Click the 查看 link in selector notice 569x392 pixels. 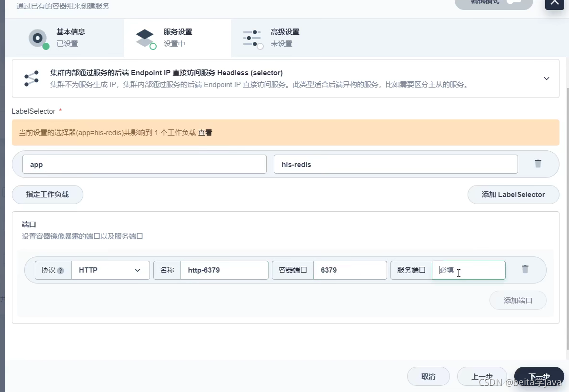pos(205,133)
